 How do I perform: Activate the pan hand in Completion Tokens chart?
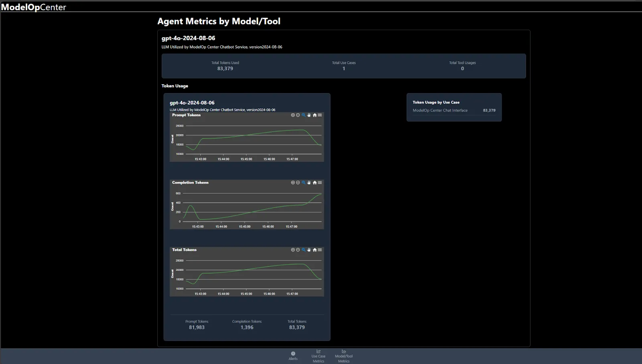point(309,183)
